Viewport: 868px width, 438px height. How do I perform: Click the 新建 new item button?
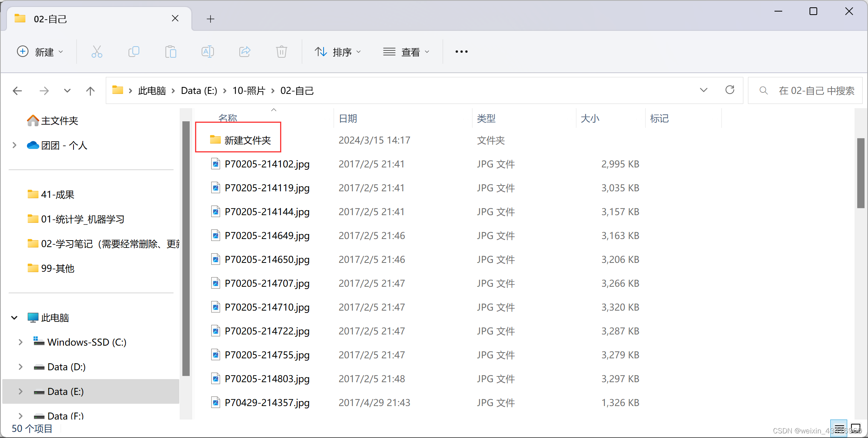40,52
